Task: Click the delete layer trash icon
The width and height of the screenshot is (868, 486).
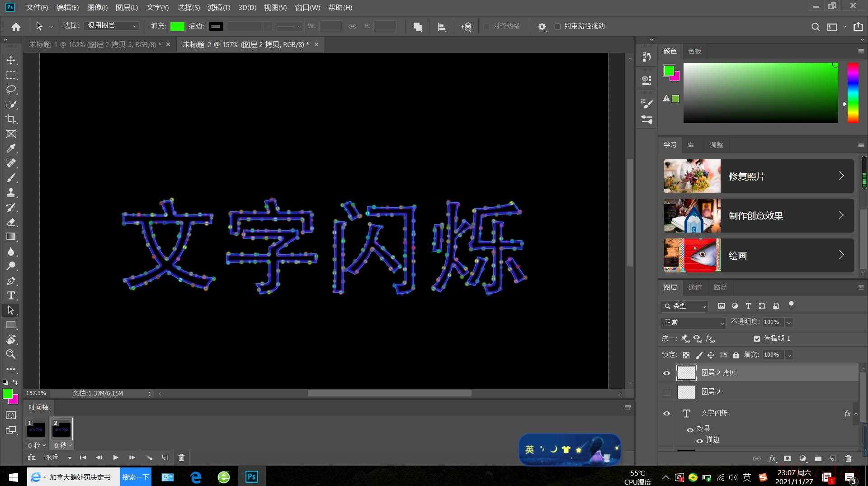Action: pos(848,458)
